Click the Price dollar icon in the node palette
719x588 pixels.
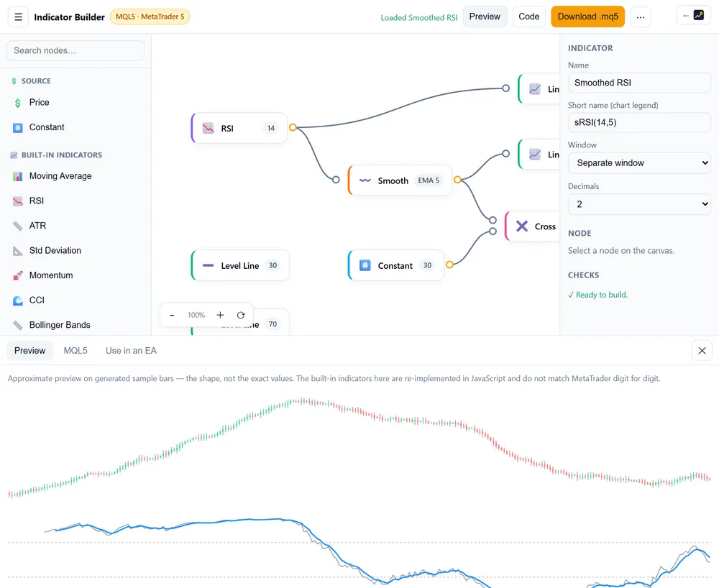(17, 103)
